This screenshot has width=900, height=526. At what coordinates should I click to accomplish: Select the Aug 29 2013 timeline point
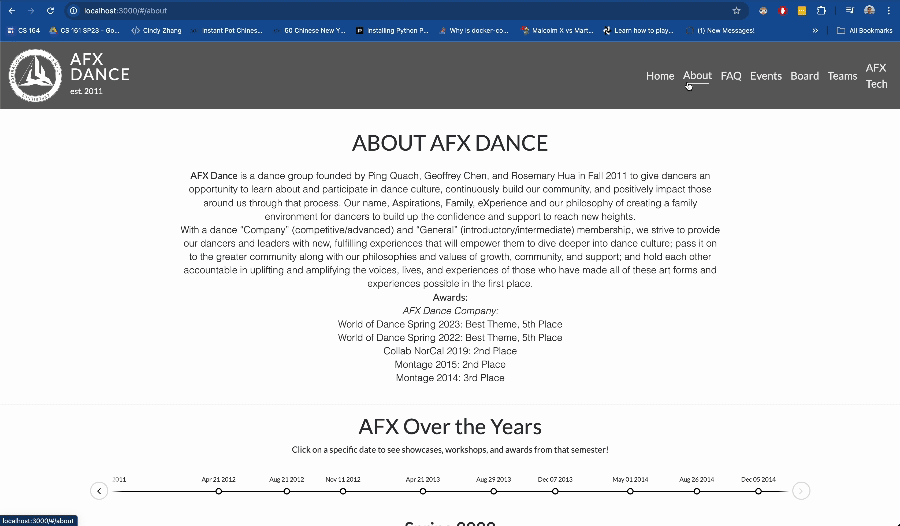pos(494,491)
